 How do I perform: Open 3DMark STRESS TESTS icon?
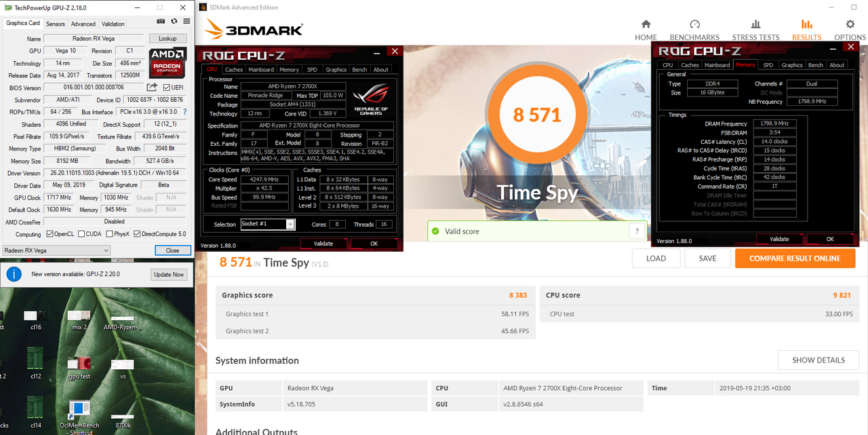click(x=755, y=24)
